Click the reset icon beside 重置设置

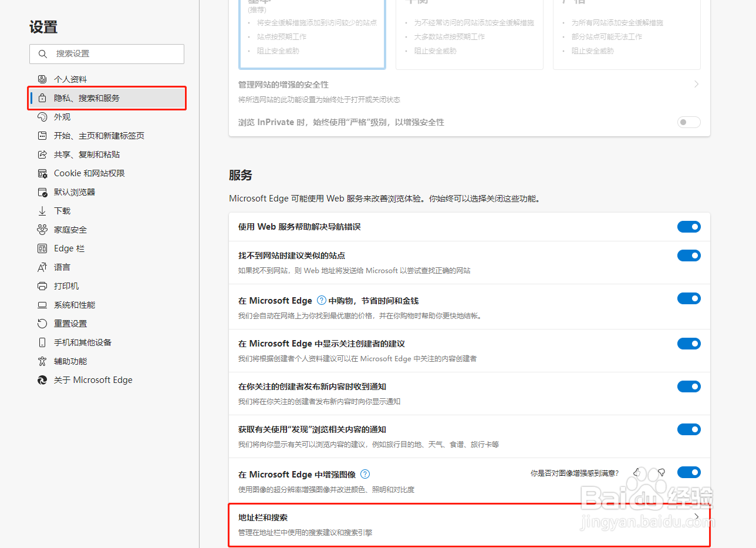click(x=42, y=324)
